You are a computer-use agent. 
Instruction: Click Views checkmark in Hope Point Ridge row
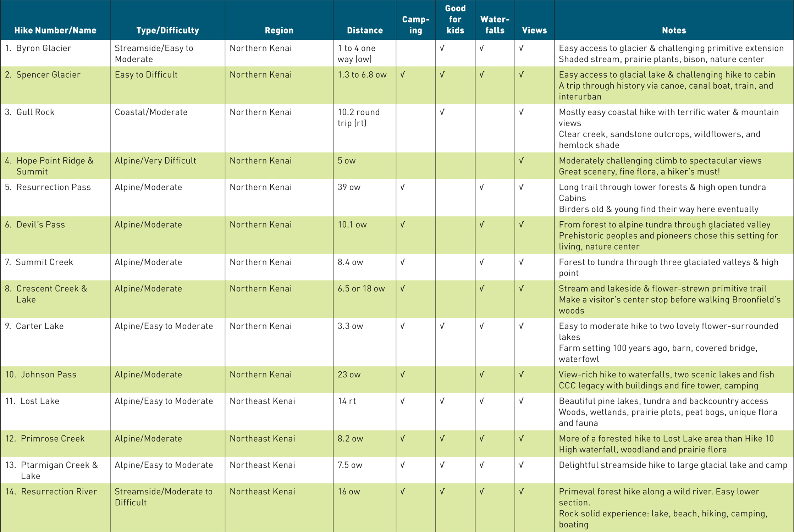[522, 161]
